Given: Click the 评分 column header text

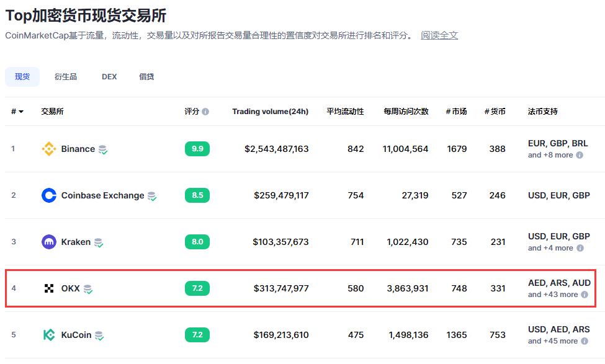Looking at the screenshot, I should [192, 112].
